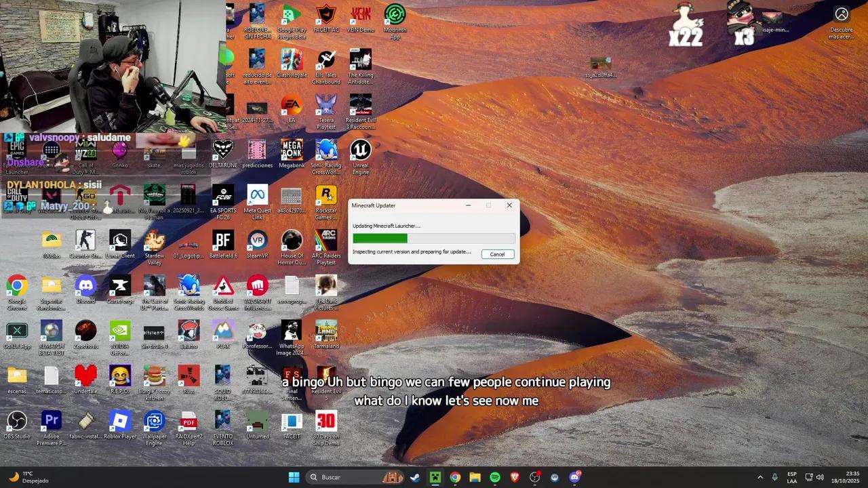
Task: Open Spotify from the taskbar
Action: 495,477
